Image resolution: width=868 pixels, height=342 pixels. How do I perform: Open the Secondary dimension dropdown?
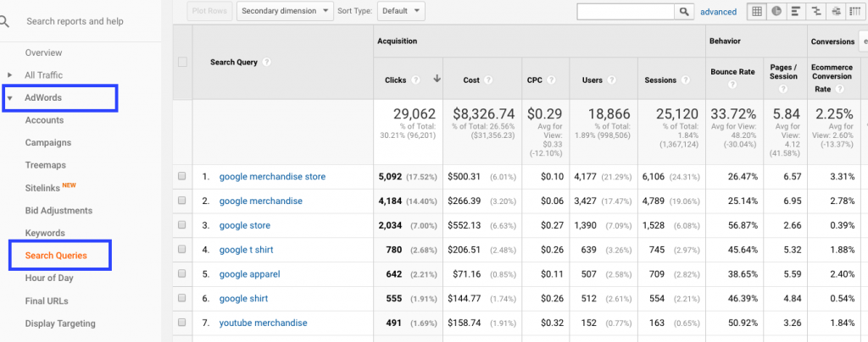point(285,11)
